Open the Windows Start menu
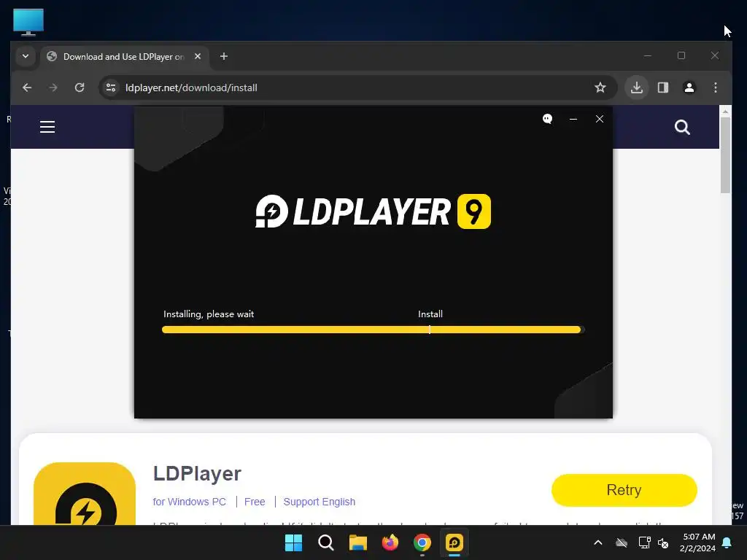The image size is (747, 560). point(293,542)
